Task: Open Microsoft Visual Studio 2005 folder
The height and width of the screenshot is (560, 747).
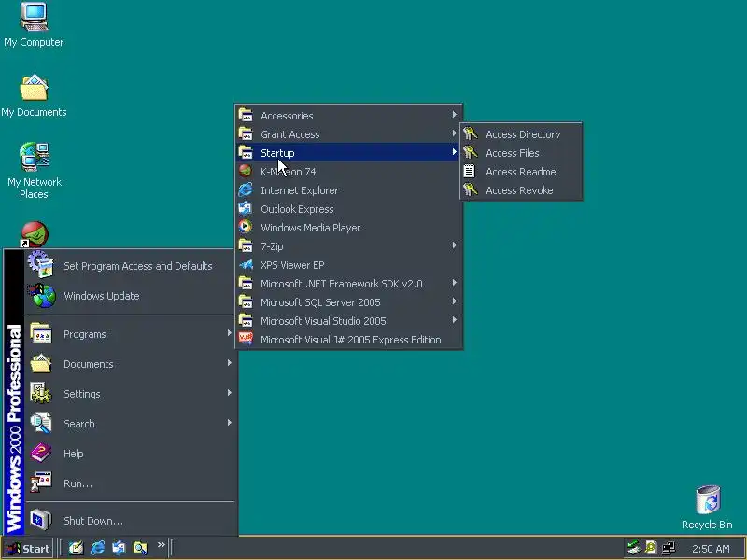Action: [x=348, y=321]
